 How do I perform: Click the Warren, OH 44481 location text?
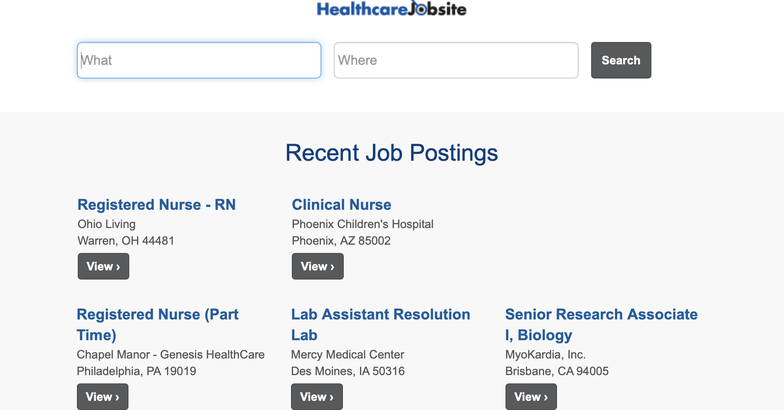coord(126,240)
